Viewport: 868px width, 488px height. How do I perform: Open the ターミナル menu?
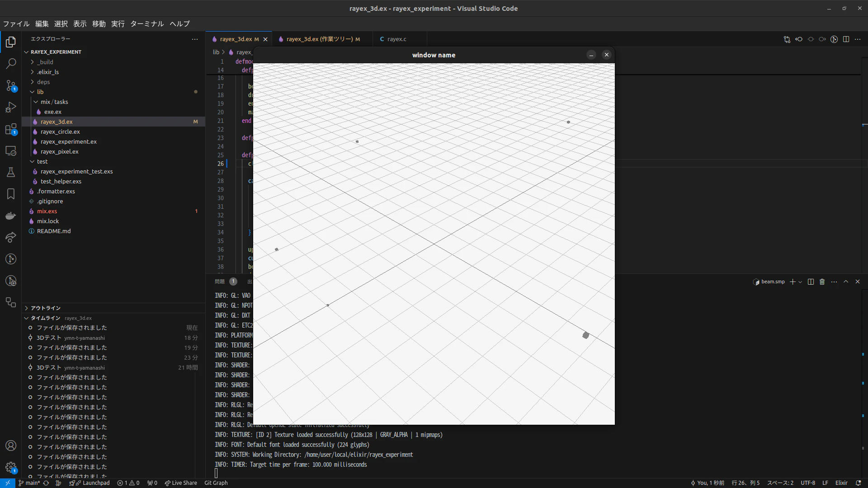(x=147, y=24)
